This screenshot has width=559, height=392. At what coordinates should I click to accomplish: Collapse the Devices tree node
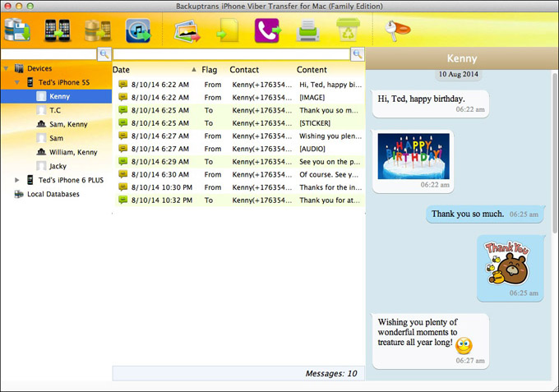[6, 68]
